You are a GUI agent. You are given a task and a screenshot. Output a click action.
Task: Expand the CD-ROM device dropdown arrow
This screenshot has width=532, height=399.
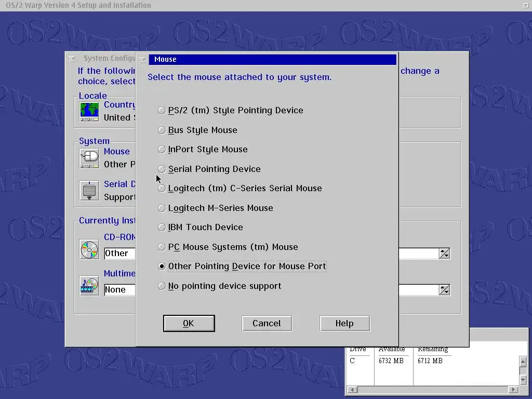coord(445,254)
